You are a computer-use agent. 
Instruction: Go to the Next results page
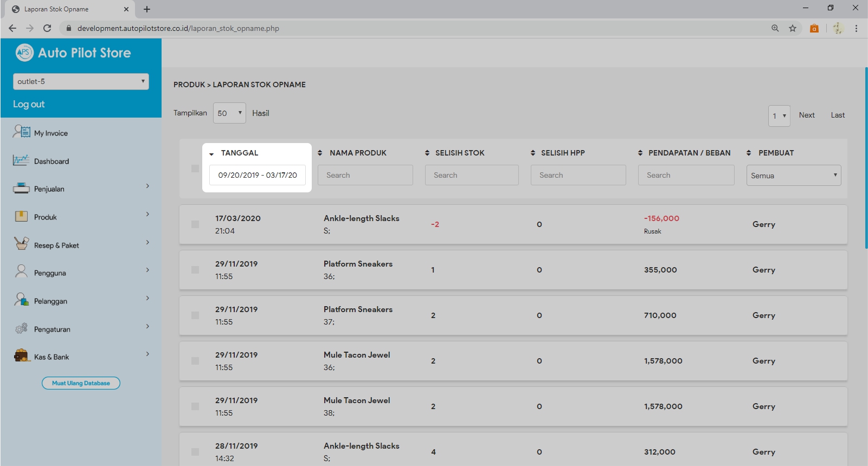pyautogui.click(x=806, y=115)
